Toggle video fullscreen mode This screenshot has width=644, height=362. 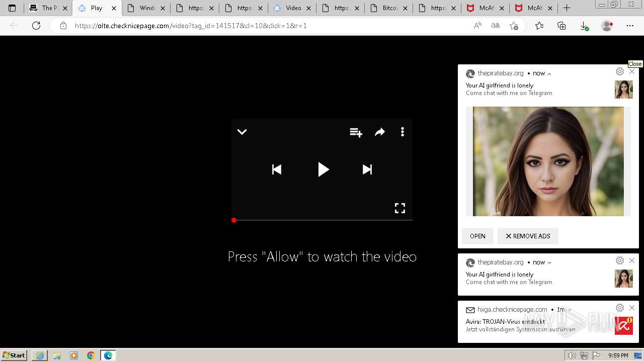(400, 208)
